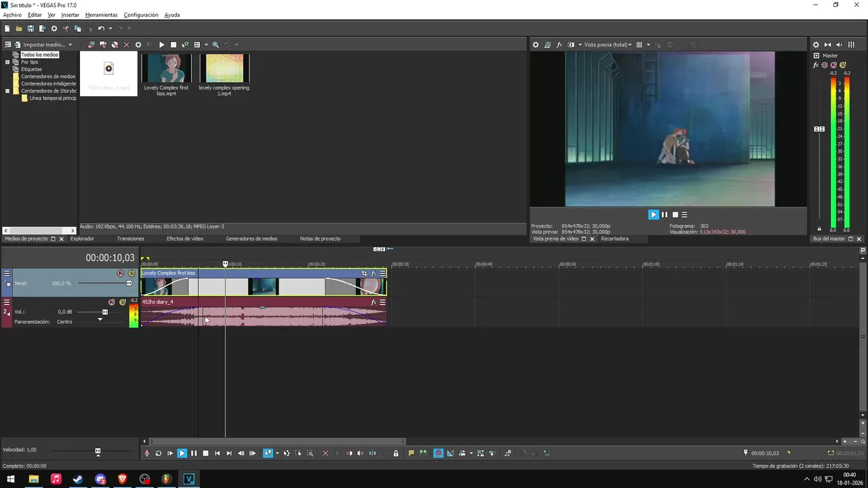Open video output FX icon in preview

click(559, 45)
